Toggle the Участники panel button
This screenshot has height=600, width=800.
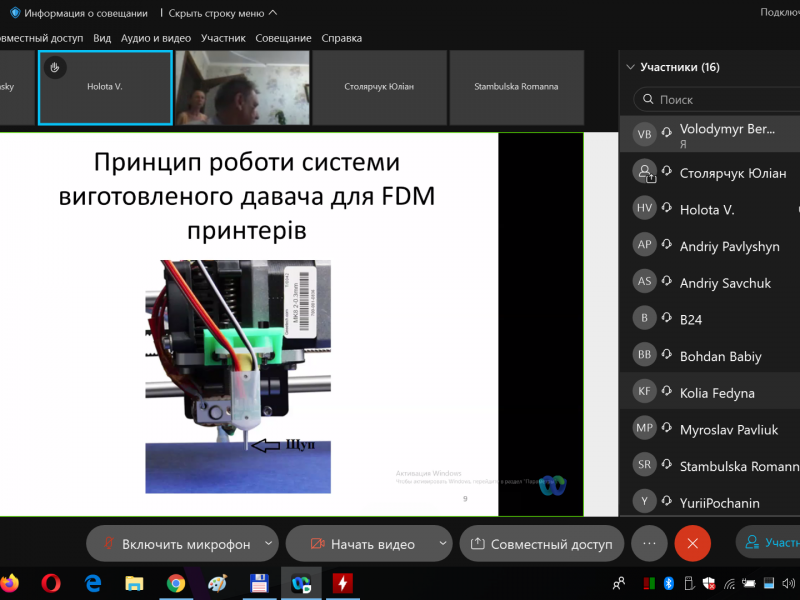768,543
